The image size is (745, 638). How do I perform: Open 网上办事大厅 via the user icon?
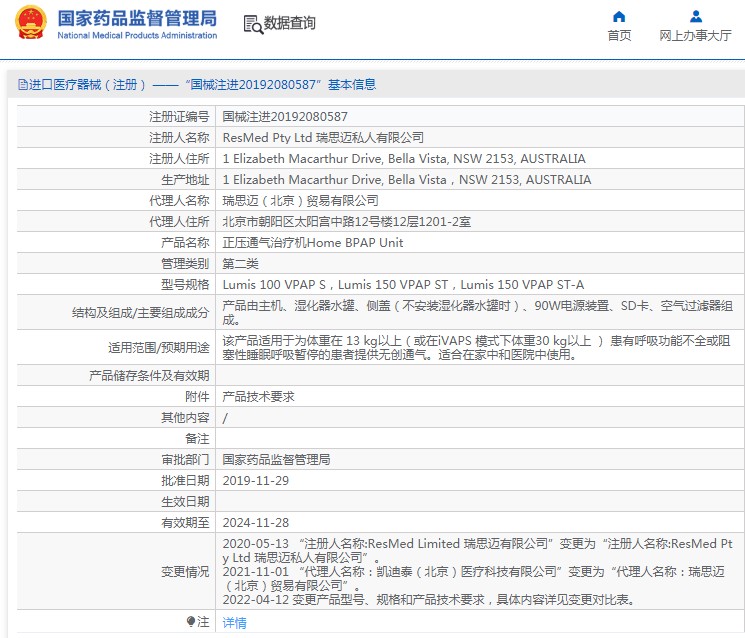tap(696, 17)
